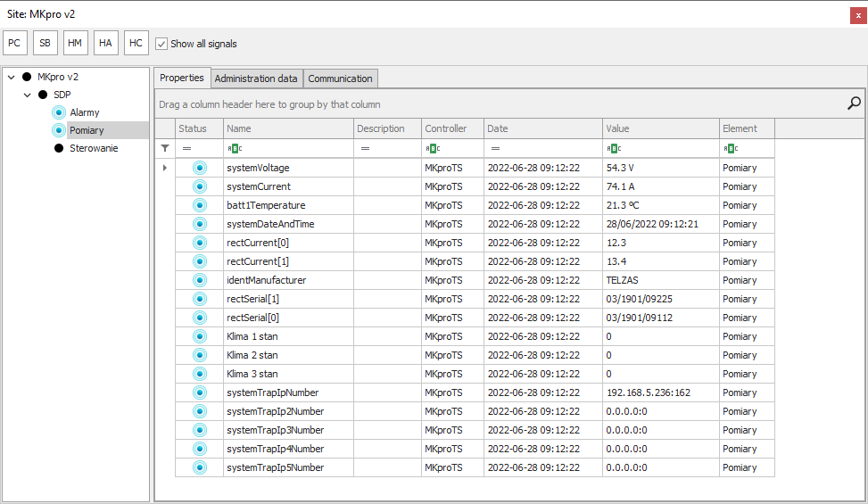Click the status icon of rectCurrent[0] row
This screenshot has height=504, width=868.
[x=200, y=243]
